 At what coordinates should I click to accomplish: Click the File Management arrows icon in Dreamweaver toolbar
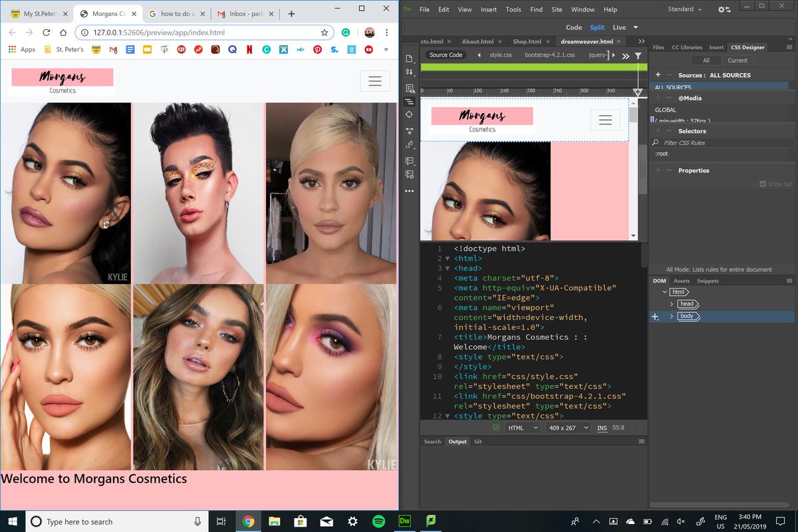(409, 72)
